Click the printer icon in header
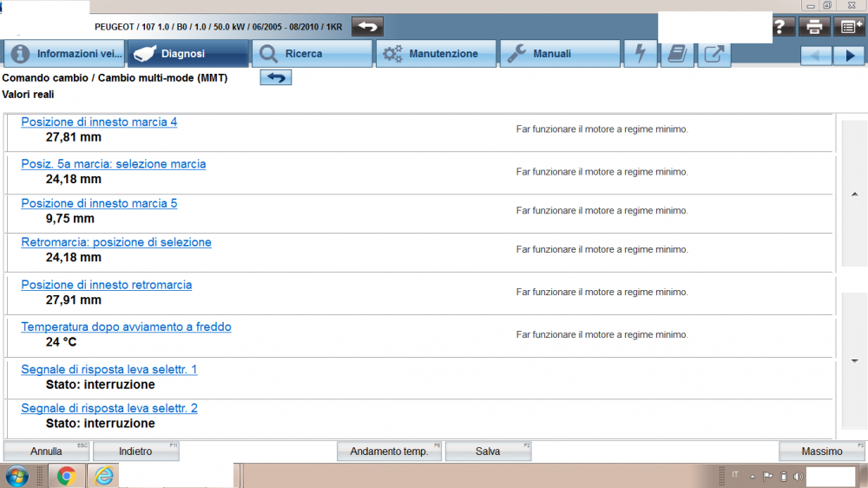The height and width of the screenshot is (488, 868). [813, 27]
